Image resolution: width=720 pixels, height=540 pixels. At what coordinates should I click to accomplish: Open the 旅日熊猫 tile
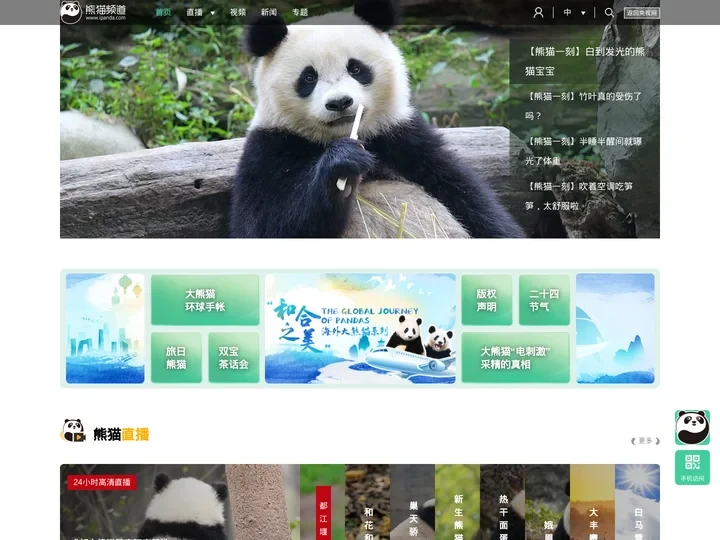[176, 357]
